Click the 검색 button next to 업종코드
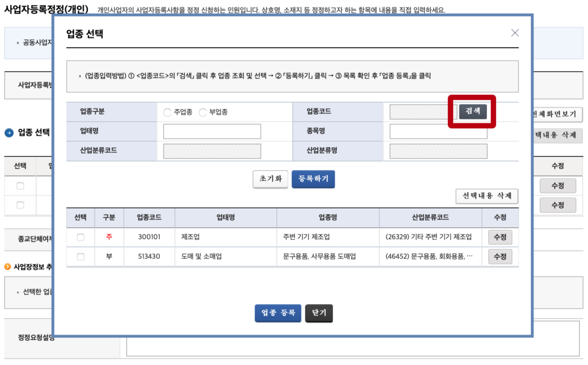Viewport: 588px width, 365px height. click(473, 111)
